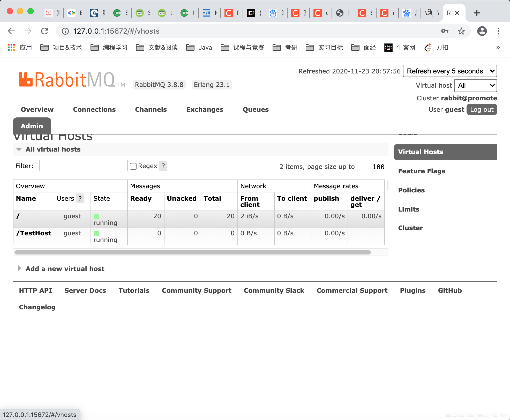Go to the Connections tab

tap(94, 109)
